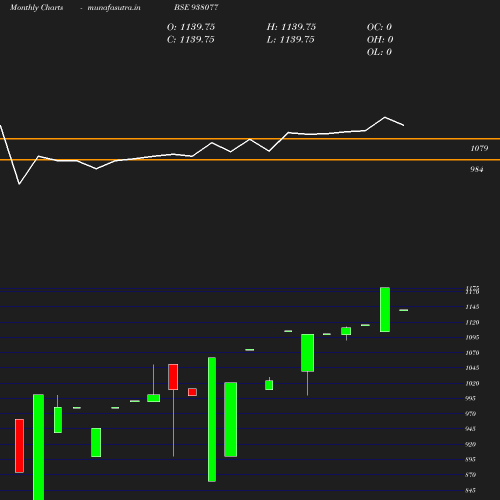Click the munafasutra.in site label

114,7
